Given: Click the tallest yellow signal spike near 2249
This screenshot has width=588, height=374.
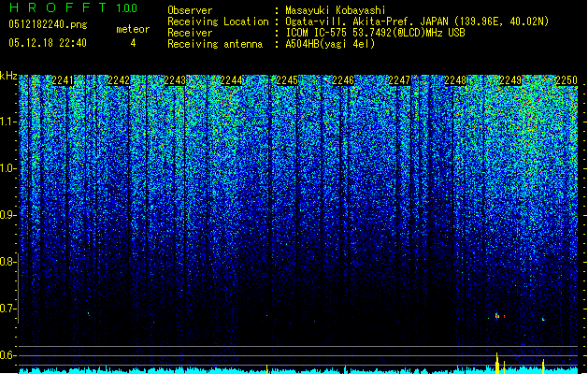Looking at the screenshot, I should click(x=497, y=363).
